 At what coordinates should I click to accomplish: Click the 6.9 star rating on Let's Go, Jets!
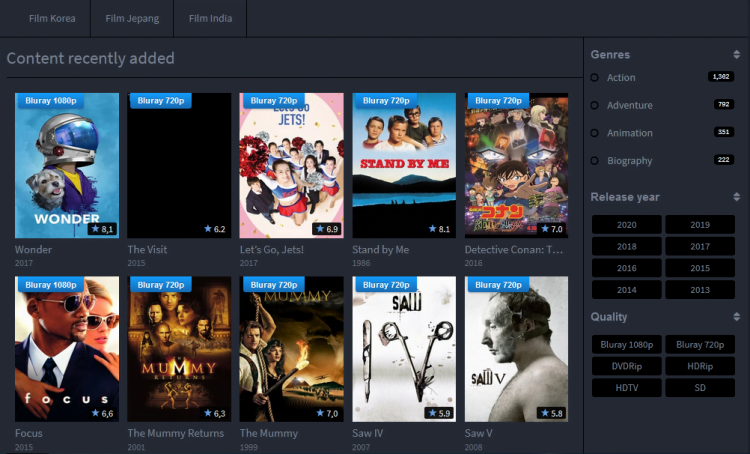327,229
